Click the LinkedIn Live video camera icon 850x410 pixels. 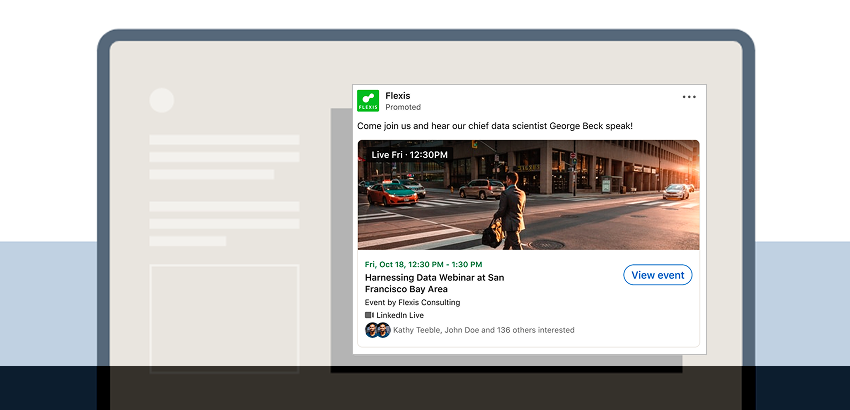point(369,315)
